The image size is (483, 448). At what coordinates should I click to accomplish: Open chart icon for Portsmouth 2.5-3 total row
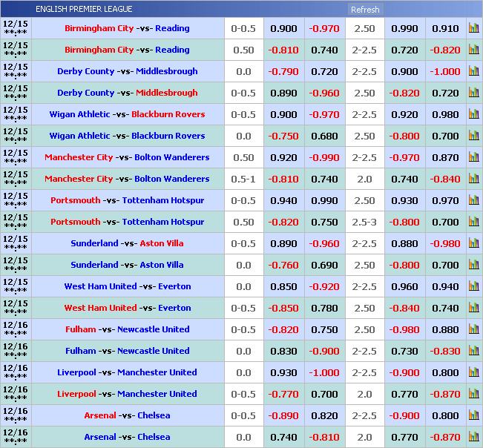(x=473, y=222)
